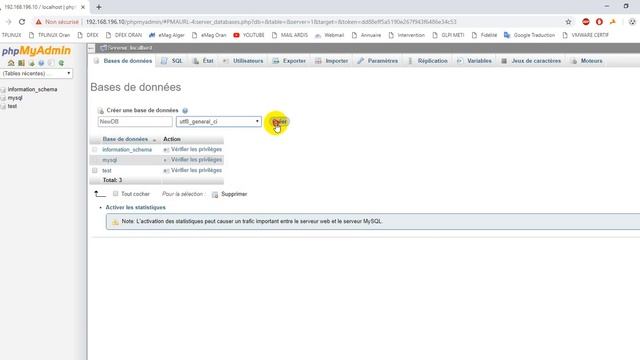The height and width of the screenshot is (360, 640).
Task: Click the red adblock extension icon
Action: pos(586,22)
